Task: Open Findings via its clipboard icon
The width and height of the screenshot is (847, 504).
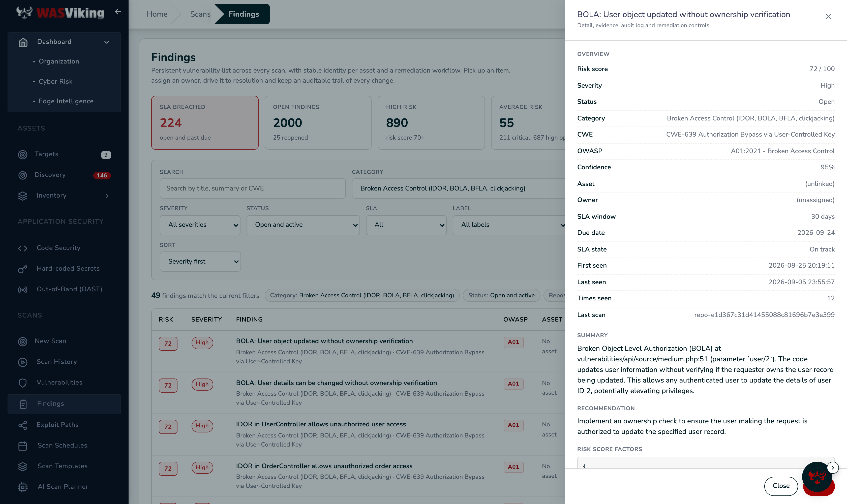Action: 23,404
